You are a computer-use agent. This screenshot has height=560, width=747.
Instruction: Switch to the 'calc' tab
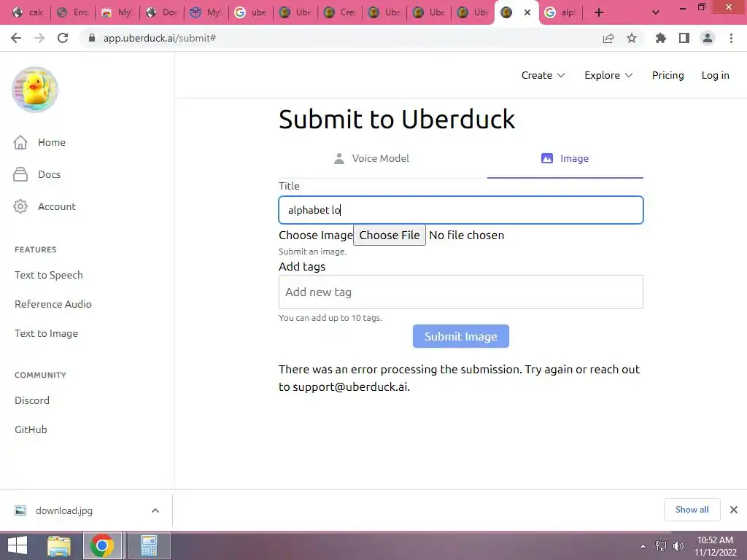click(x=28, y=12)
